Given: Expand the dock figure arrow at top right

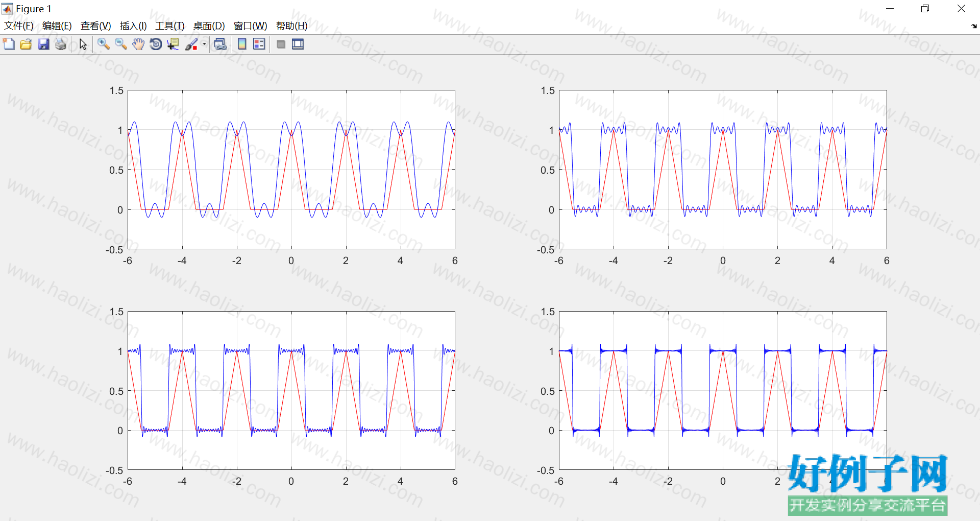Looking at the screenshot, I should [x=974, y=26].
